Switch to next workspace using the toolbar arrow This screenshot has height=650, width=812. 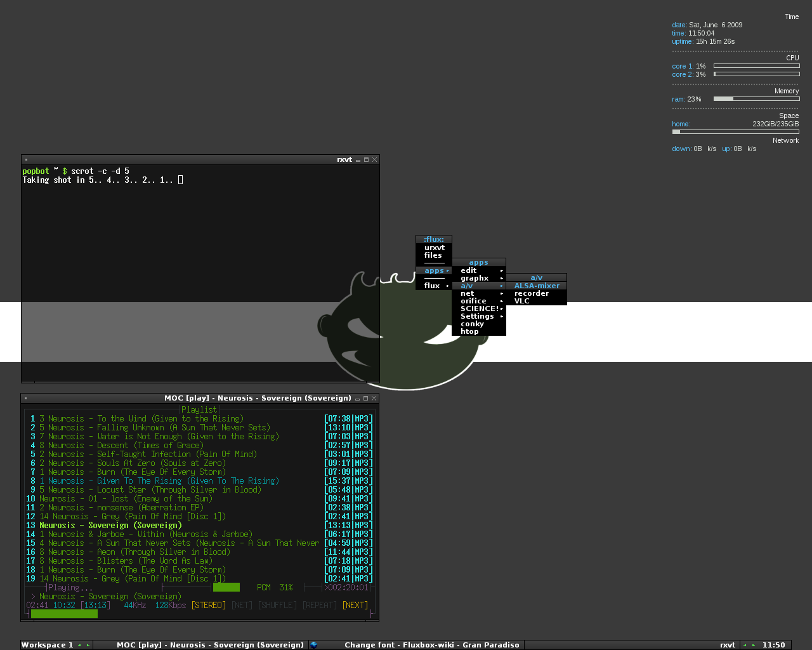click(x=88, y=645)
